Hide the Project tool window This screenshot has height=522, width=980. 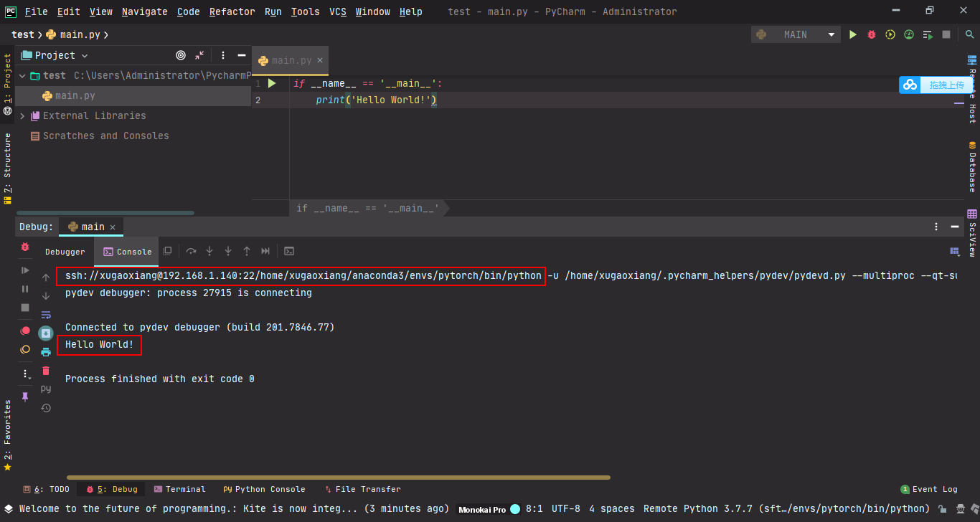point(241,55)
